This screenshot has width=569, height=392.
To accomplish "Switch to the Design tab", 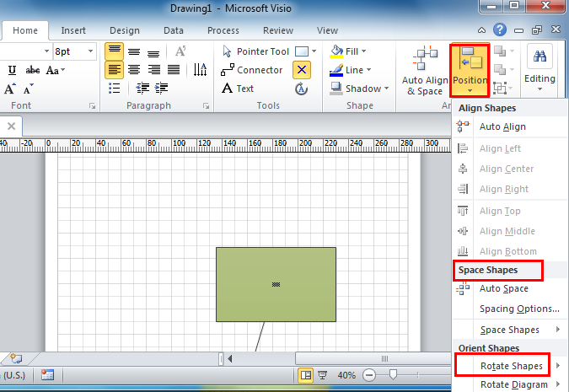I will [x=124, y=30].
